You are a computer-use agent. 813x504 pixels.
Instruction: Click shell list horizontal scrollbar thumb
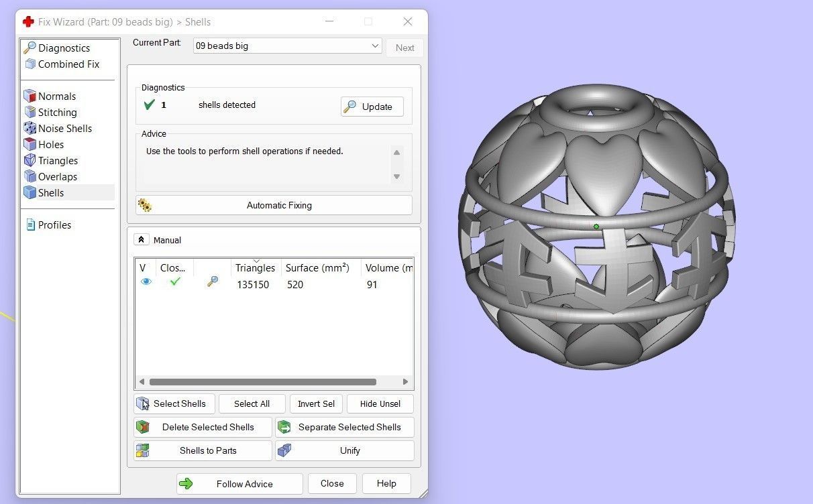(x=262, y=382)
